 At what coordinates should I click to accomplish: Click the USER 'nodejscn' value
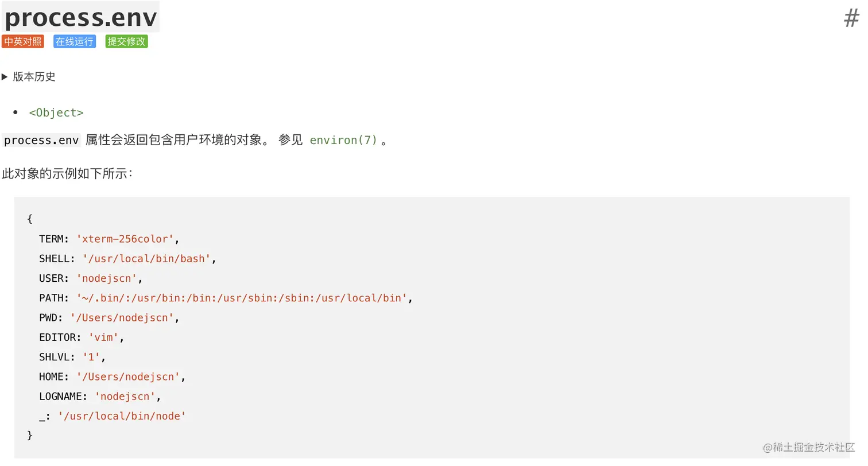pos(107,278)
